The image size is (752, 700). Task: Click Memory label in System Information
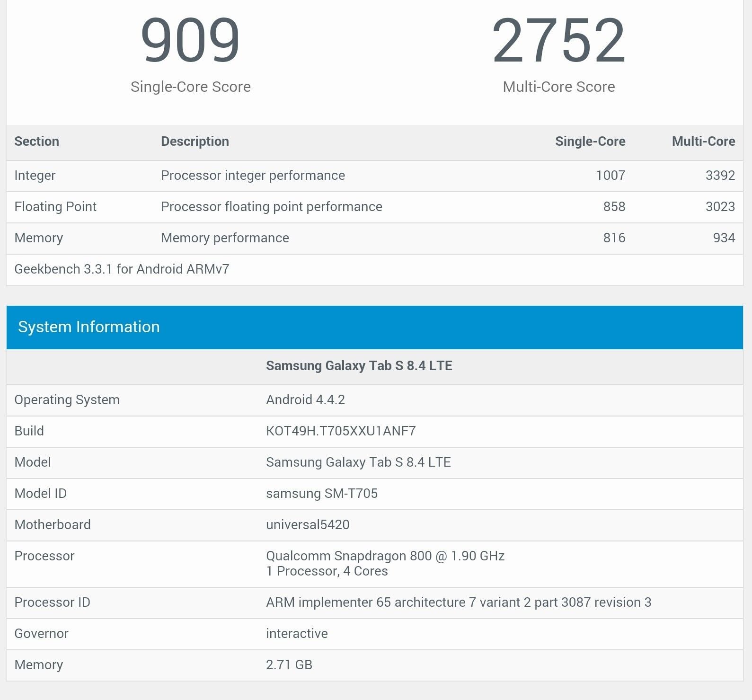pos(39,665)
